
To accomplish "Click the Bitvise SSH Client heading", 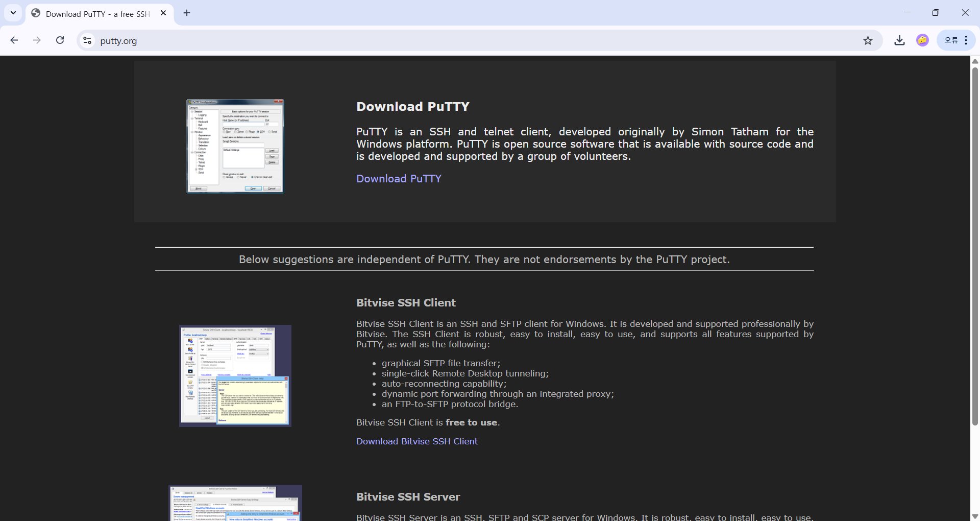I will (406, 303).
